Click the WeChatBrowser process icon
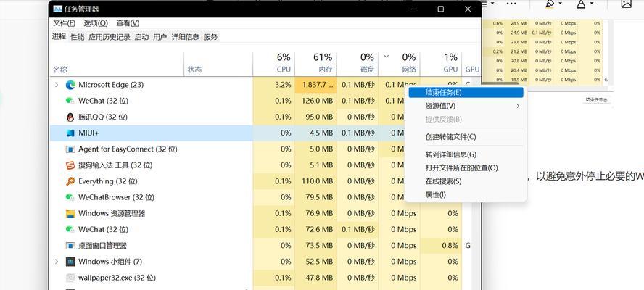644x290 pixels. 70,198
